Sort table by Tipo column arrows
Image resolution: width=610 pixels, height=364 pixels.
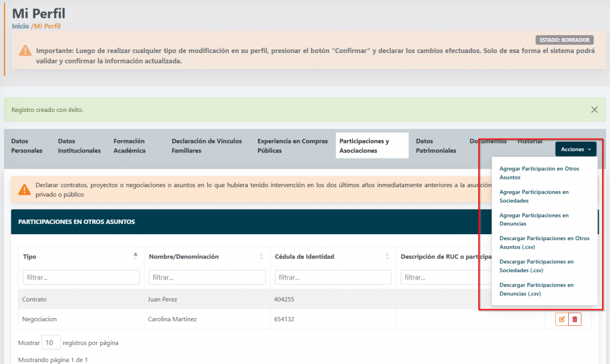click(135, 256)
